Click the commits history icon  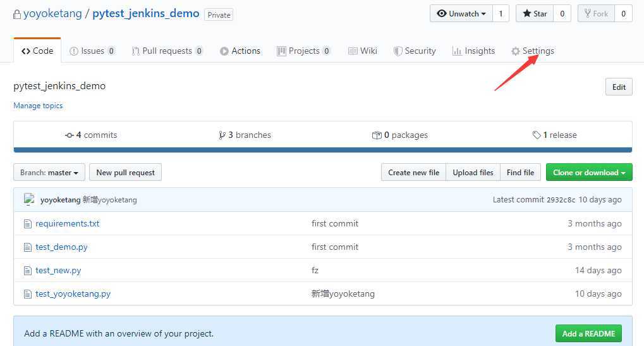69,135
